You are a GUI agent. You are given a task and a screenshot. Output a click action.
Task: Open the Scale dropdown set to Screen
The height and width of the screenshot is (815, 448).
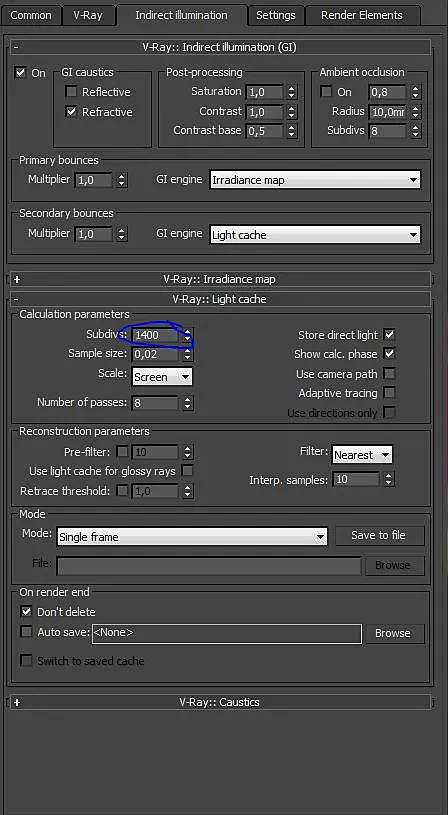162,377
